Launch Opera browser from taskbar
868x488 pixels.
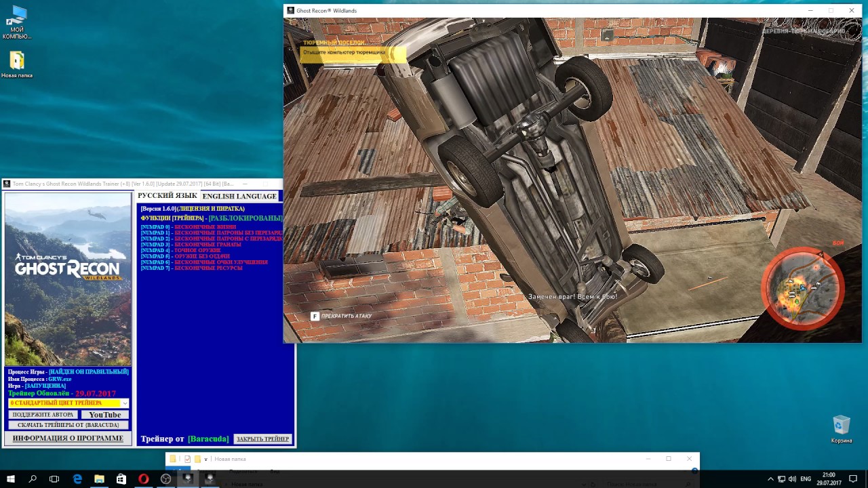tap(144, 479)
